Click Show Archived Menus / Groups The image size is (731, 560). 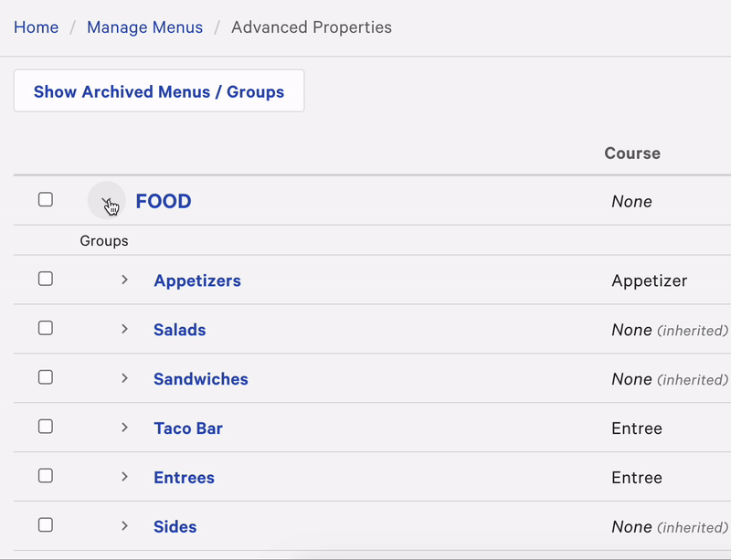158,90
